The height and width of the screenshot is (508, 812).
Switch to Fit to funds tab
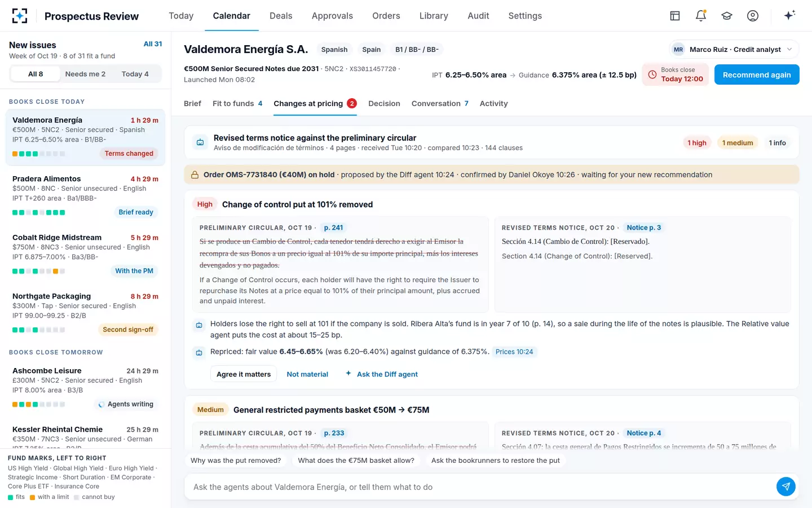(x=237, y=103)
